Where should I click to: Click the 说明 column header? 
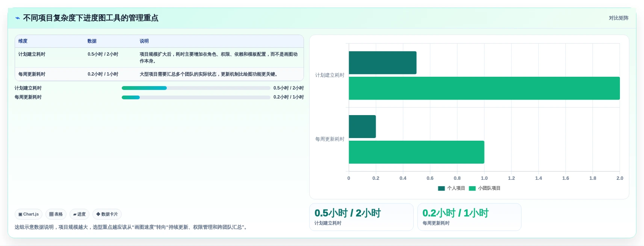tap(144, 41)
